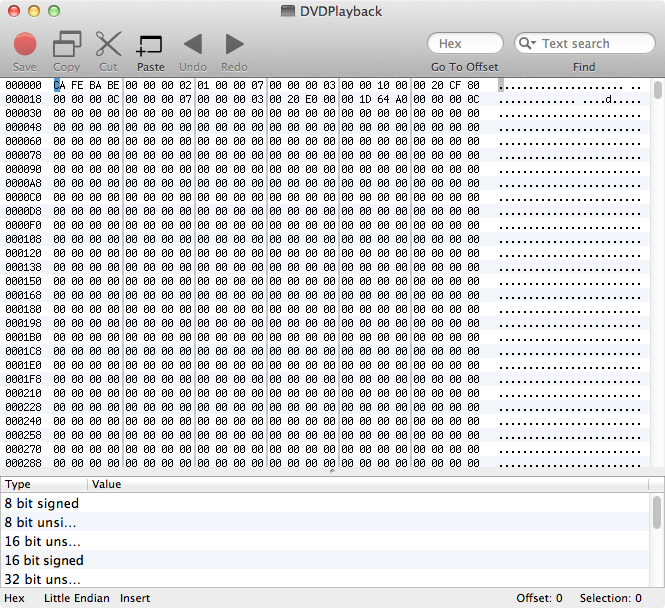Click the Undo arrow icon
665x608 pixels.
coord(192,44)
